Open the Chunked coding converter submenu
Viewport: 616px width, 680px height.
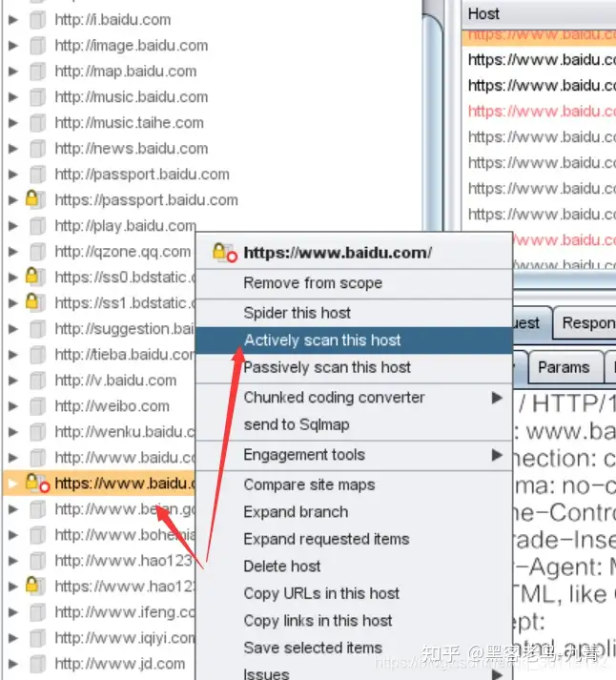[354, 398]
